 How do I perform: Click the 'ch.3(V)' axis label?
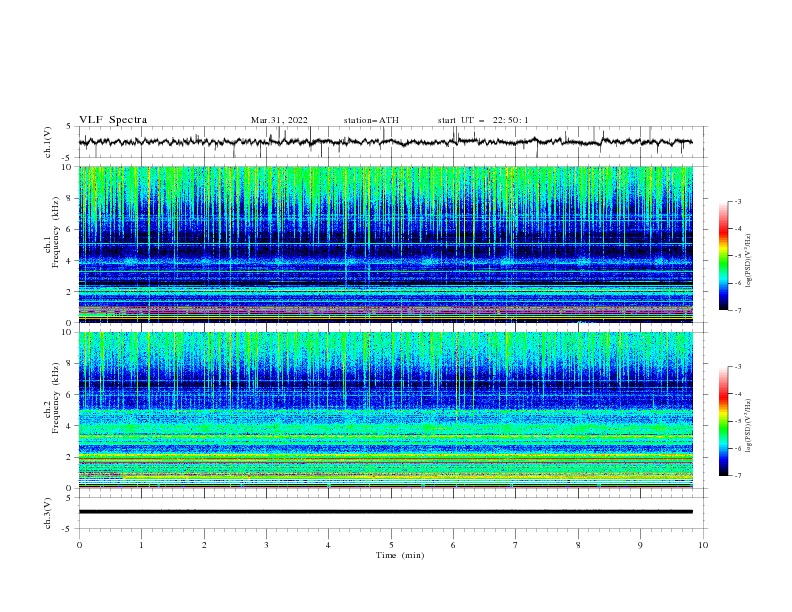(x=48, y=513)
